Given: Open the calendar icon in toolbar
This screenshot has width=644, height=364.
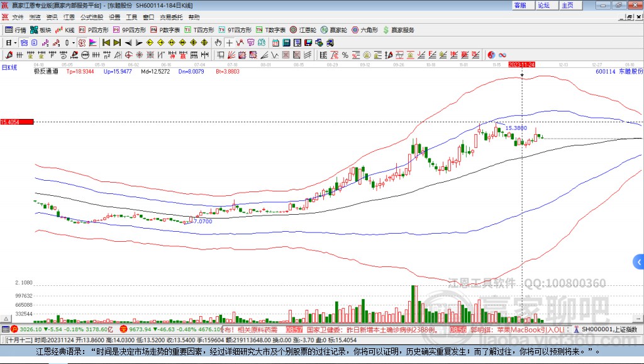Looking at the screenshot, I should pos(275,43).
